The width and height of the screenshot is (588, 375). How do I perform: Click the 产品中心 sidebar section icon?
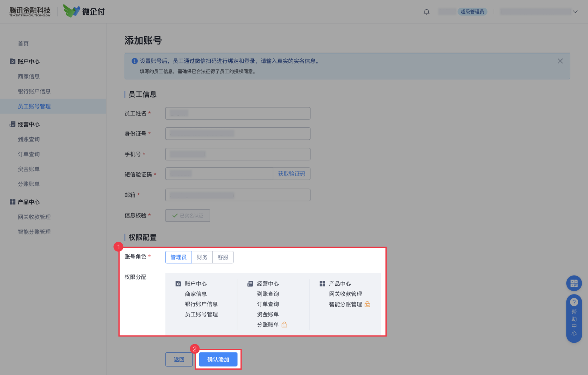click(13, 202)
